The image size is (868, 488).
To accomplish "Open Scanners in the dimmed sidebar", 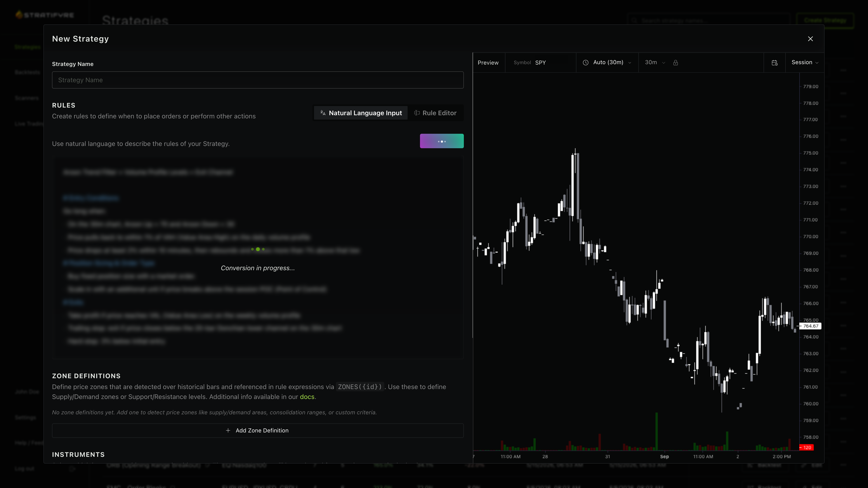I will click(x=27, y=98).
